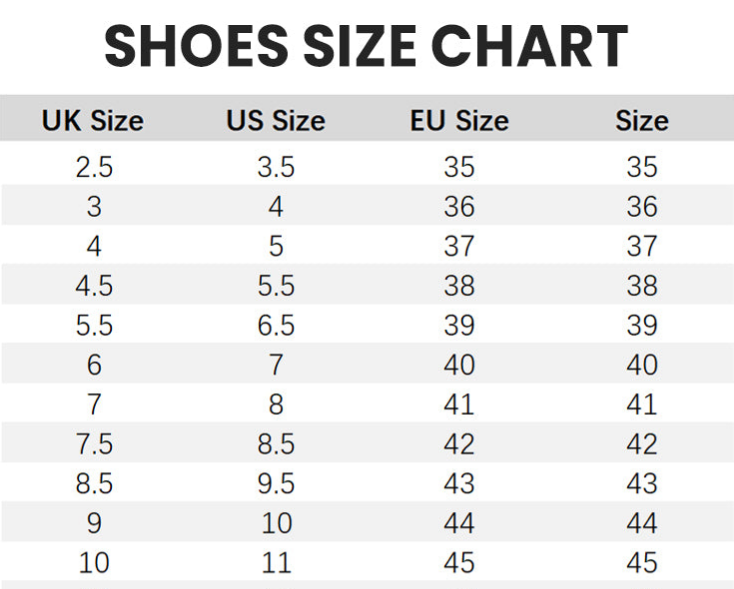The height and width of the screenshot is (589, 734).
Task: Select 45 in the rightmost Size column
Action: click(641, 562)
